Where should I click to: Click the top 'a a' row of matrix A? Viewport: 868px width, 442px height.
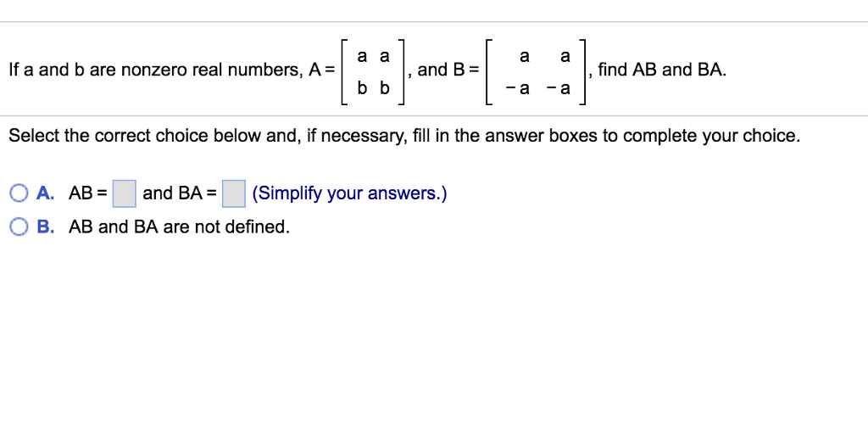(374, 57)
